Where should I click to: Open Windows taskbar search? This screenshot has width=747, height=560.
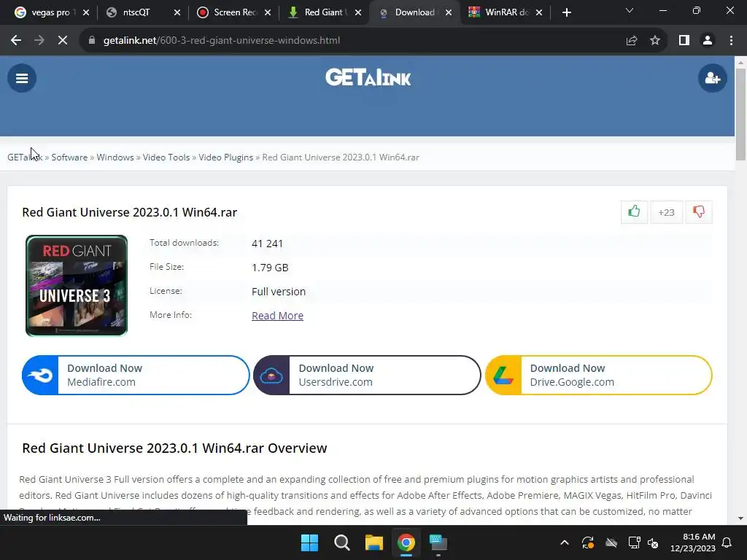pyautogui.click(x=341, y=542)
